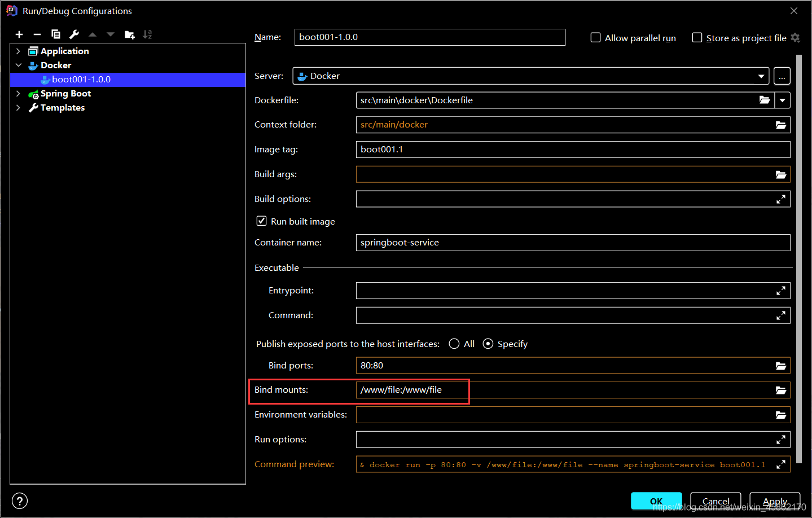
Task: Click the Name input field
Action: click(x=430, y=37)
